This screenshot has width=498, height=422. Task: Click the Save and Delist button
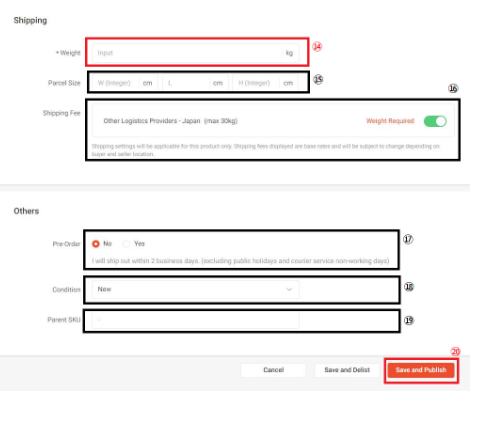[347, 370]
